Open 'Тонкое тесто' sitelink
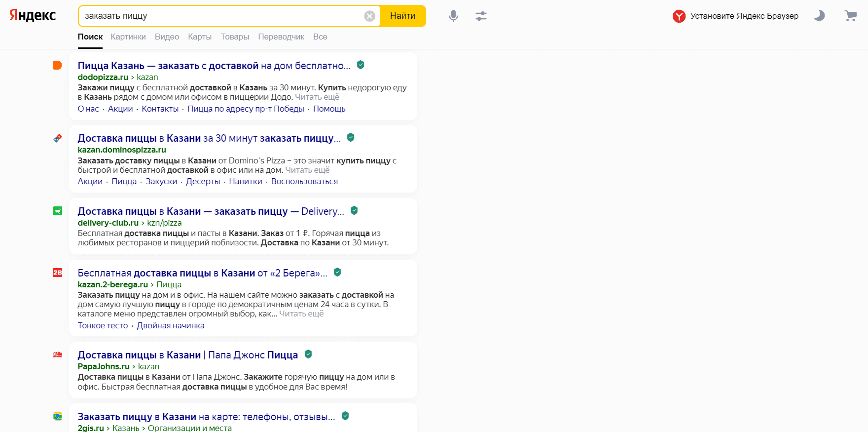868x432 pixels. [x=103, y=325]
